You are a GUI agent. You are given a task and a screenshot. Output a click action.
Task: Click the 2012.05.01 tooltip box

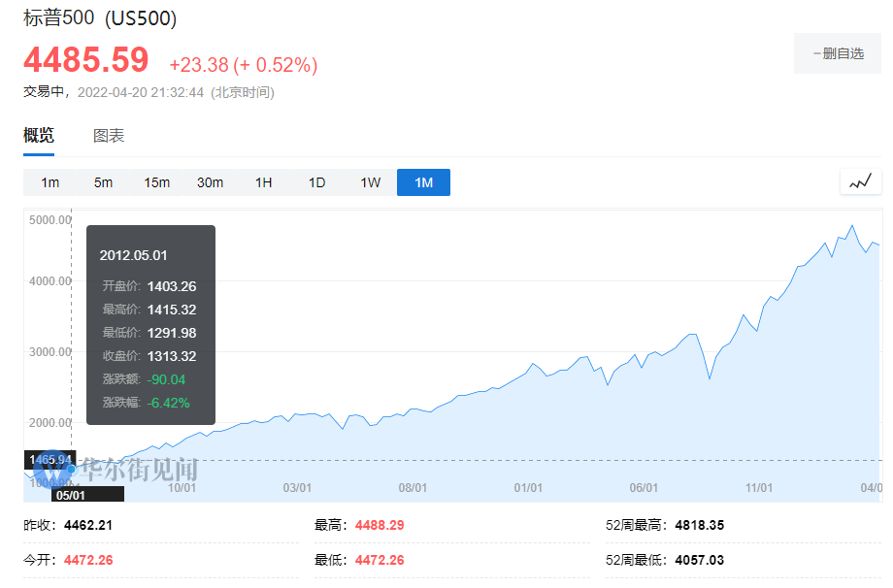(x=150, y=325)
